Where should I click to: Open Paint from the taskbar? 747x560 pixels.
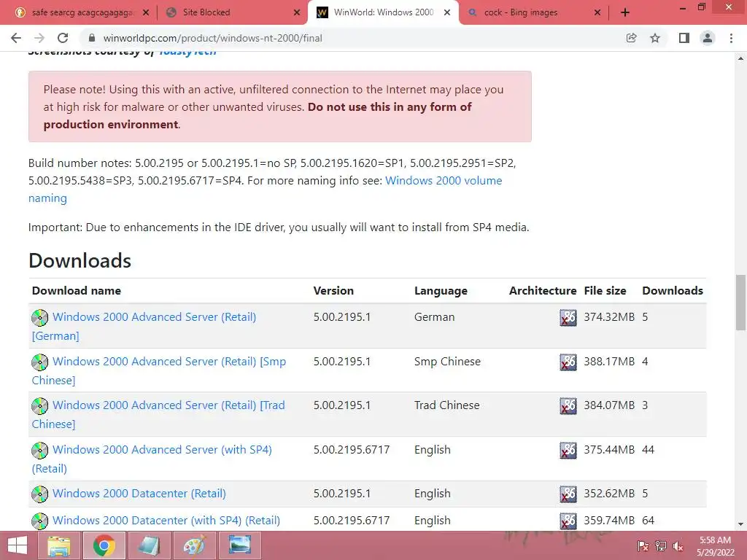click(194, 545)
